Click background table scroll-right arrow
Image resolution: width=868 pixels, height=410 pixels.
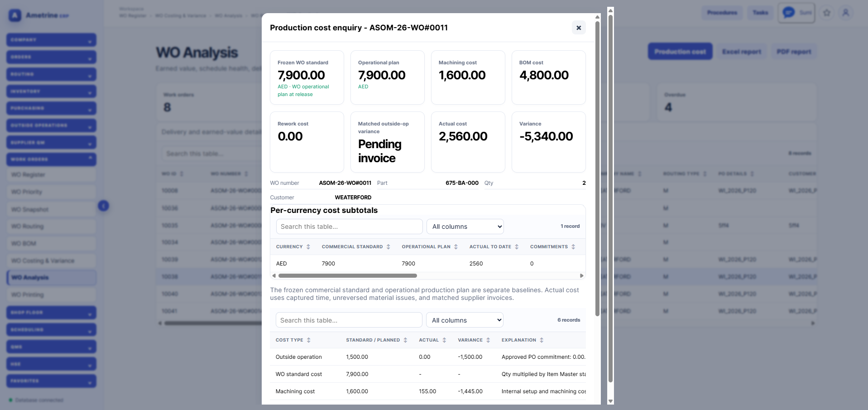pos(813,323)
